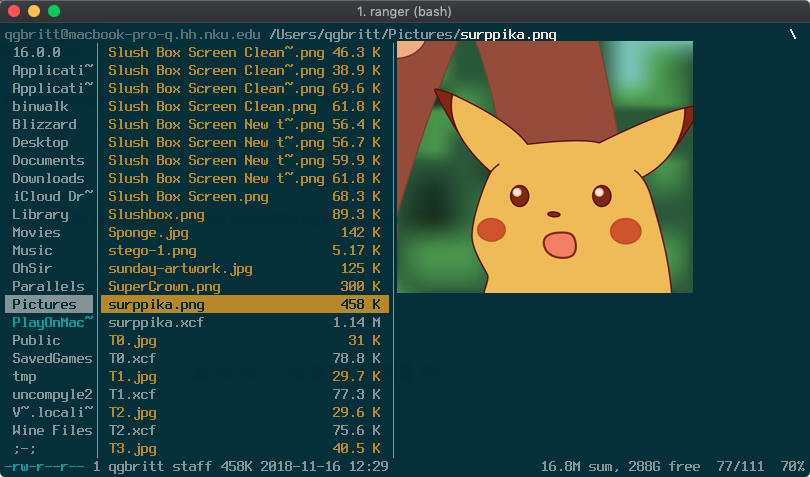Select Slush Box Screen New t~.png sized 59.9 K
The image size is (810, 477).
(x=244, y=160)
